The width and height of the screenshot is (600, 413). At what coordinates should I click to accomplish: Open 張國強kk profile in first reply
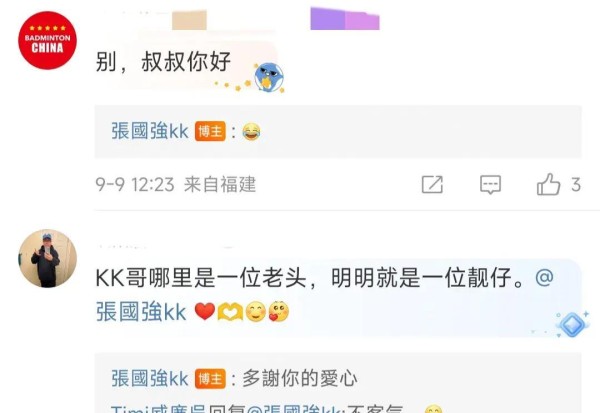tap(150, 131)
